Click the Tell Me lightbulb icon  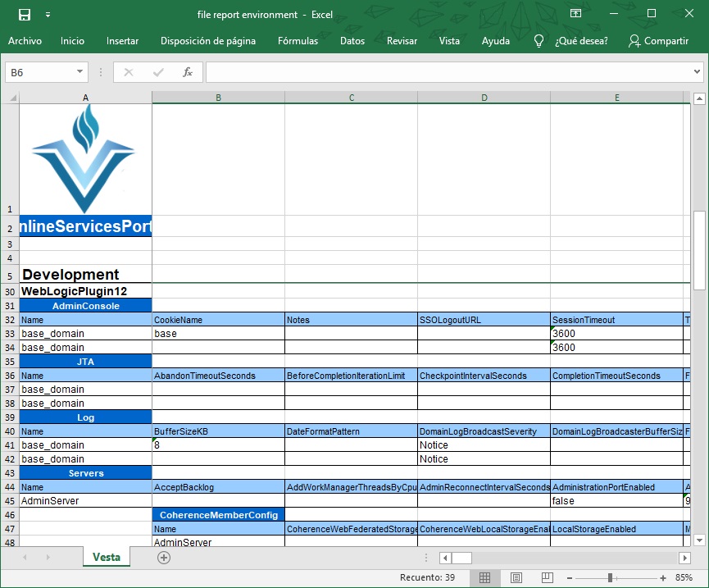[539, 40]
